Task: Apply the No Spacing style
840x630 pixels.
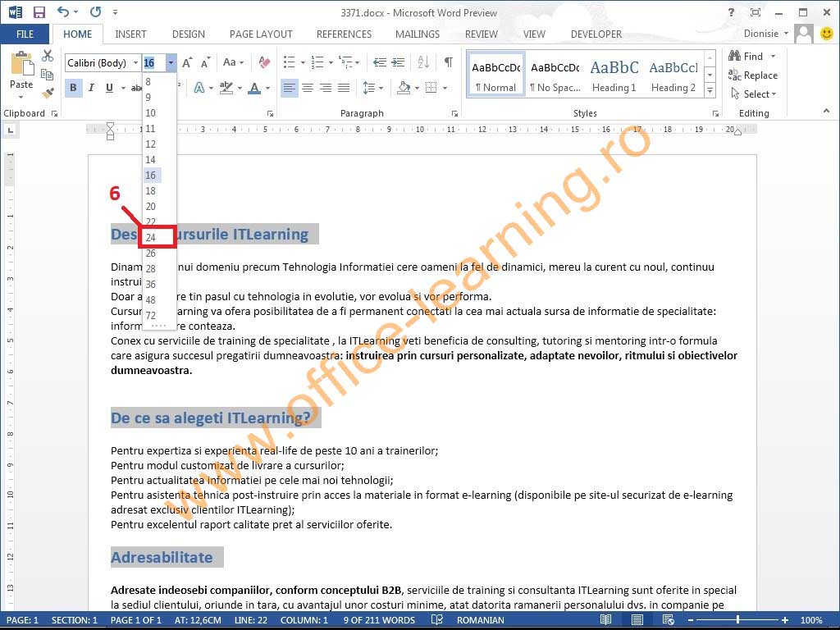Action: point(555,75)
